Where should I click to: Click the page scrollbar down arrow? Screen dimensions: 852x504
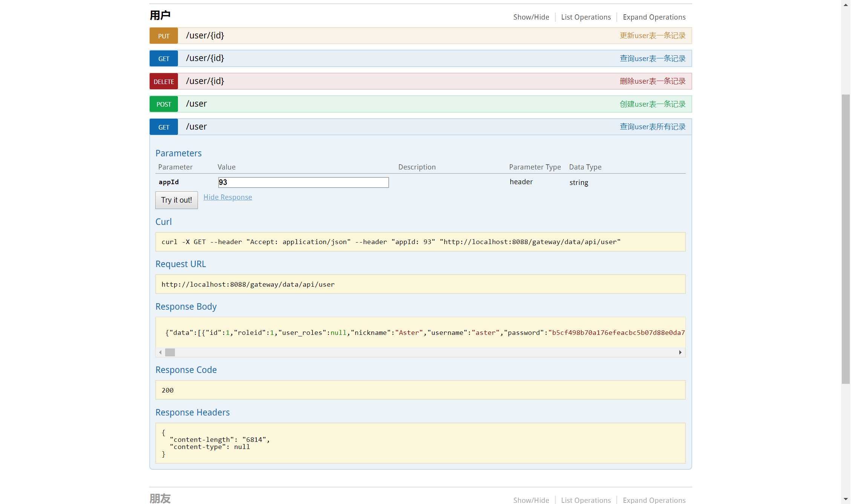[x=846, y=499]
